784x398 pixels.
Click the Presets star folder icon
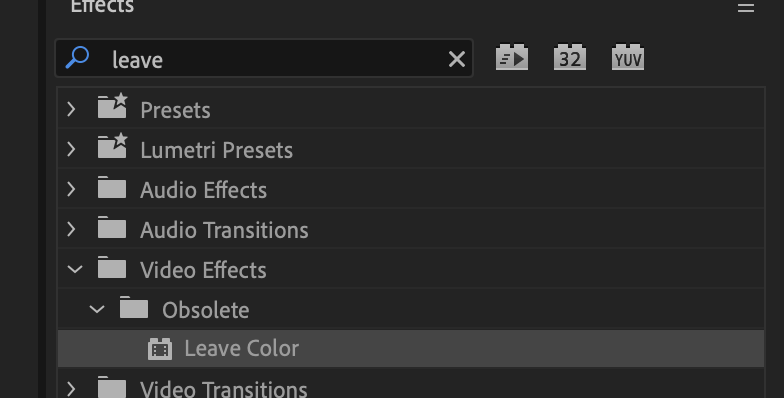coord(112,106)
